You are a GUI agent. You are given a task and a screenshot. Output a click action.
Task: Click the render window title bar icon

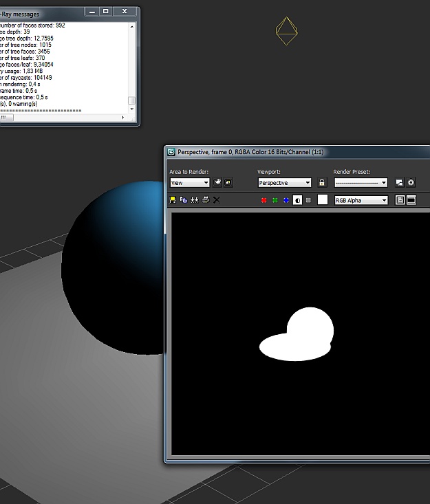pos(171,152)
